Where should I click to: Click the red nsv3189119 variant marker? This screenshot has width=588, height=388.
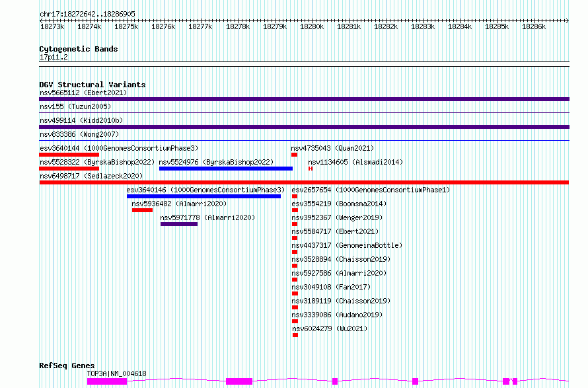click(x=295, y=307)
